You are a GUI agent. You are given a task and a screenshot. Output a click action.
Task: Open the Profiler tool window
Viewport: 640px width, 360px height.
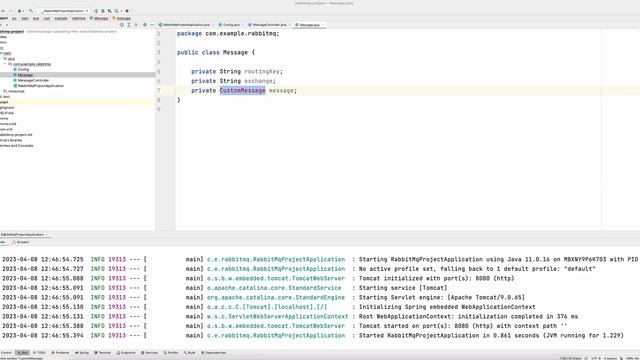point(171,353)
